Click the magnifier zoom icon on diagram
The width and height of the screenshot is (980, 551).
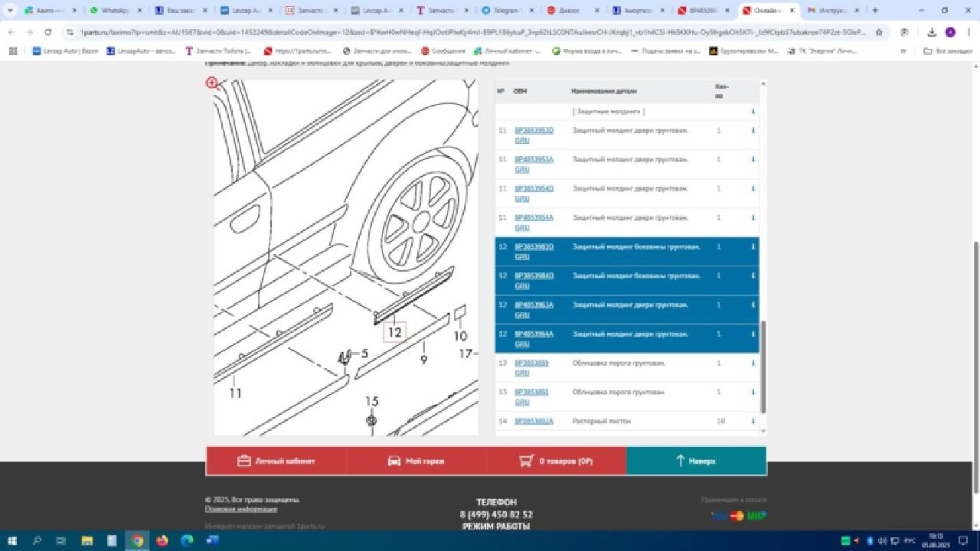coord(213,84)
